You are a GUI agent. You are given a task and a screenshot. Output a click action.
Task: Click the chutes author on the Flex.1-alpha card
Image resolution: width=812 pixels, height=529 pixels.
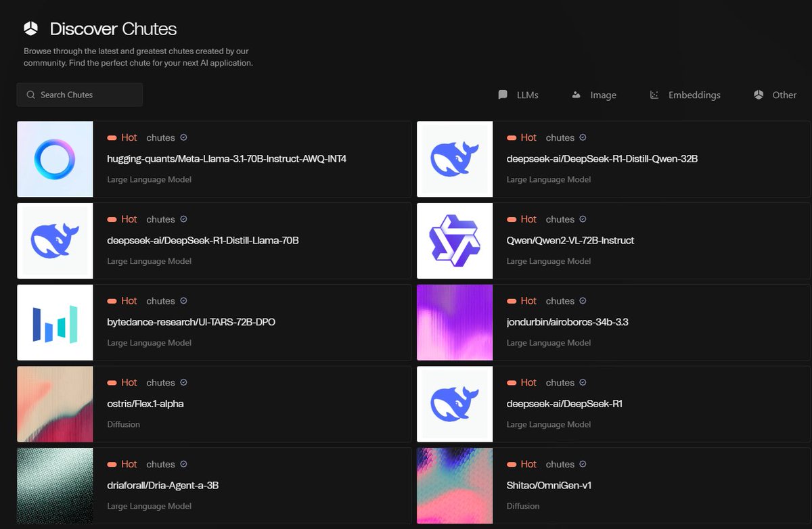160,383
